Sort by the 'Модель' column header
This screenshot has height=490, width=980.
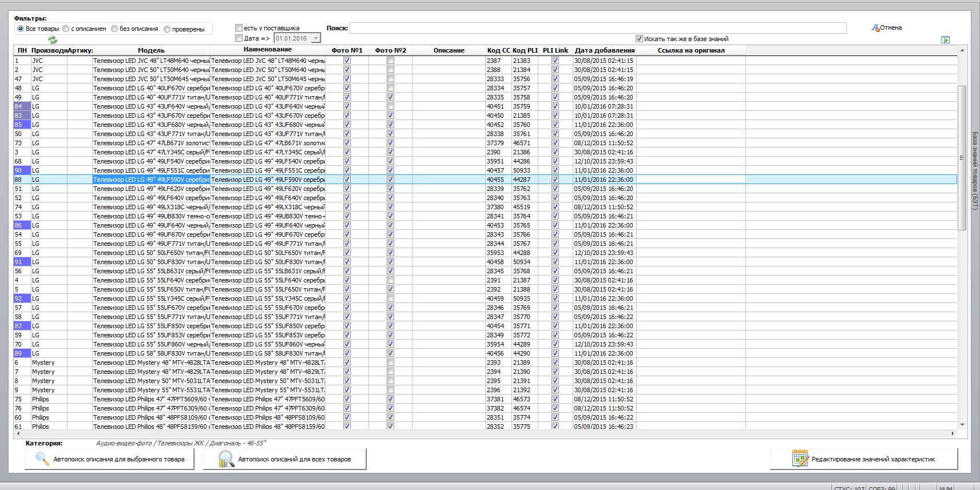click(x=151, y=50)
